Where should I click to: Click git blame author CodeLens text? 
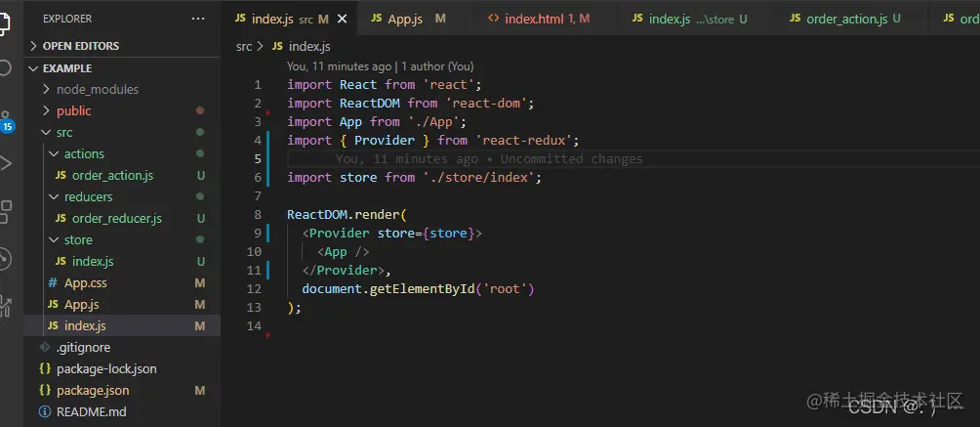tap(380, 66)
